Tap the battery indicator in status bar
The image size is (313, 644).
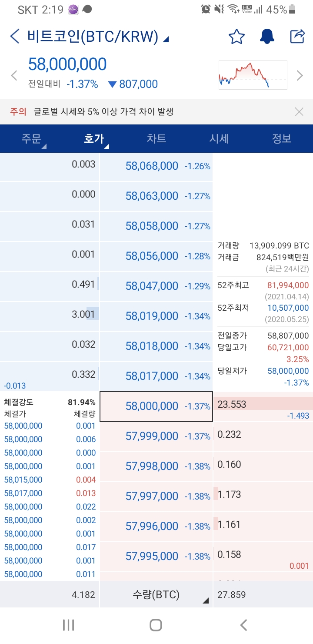292,9
